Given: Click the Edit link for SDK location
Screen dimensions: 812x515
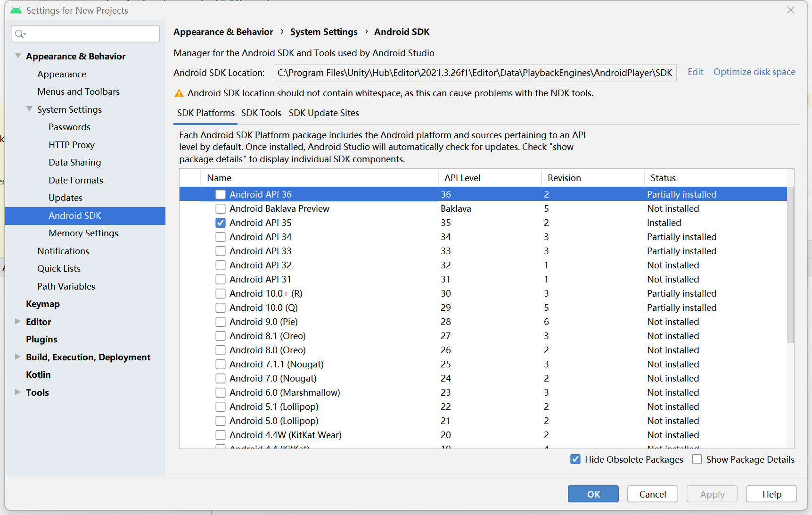Looking at the screenshot, I should (x=695, y=72).
